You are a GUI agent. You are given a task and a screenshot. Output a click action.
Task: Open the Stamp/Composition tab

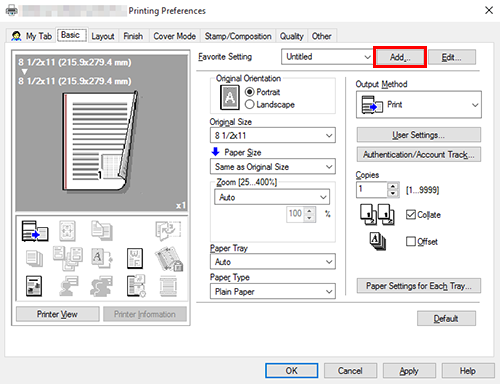coord(238,36)
